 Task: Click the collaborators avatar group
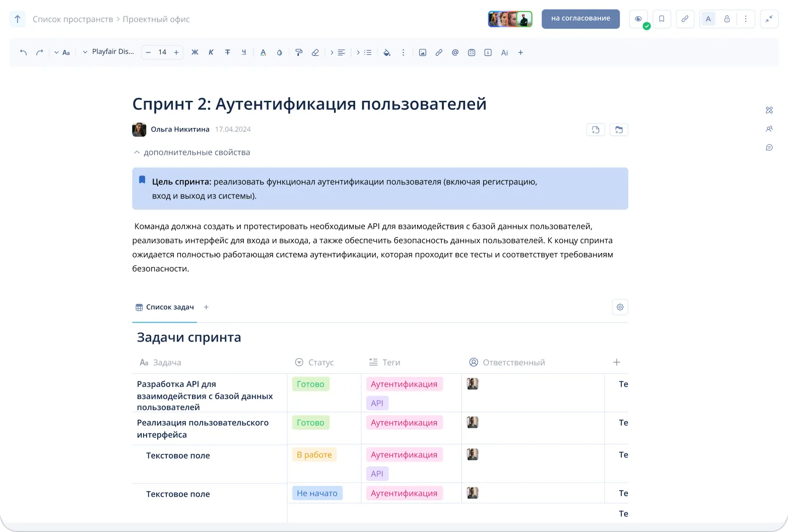pos(510,19)
